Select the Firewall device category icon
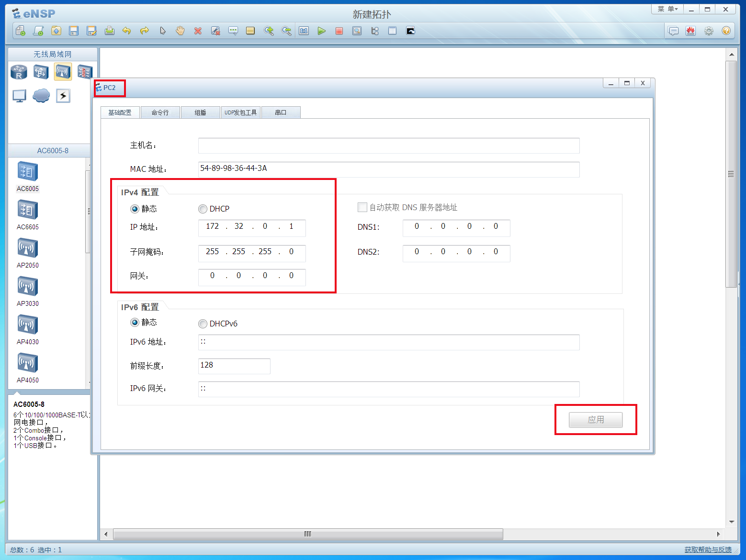Screen dimensions: 746x560 tap(85, 72)
